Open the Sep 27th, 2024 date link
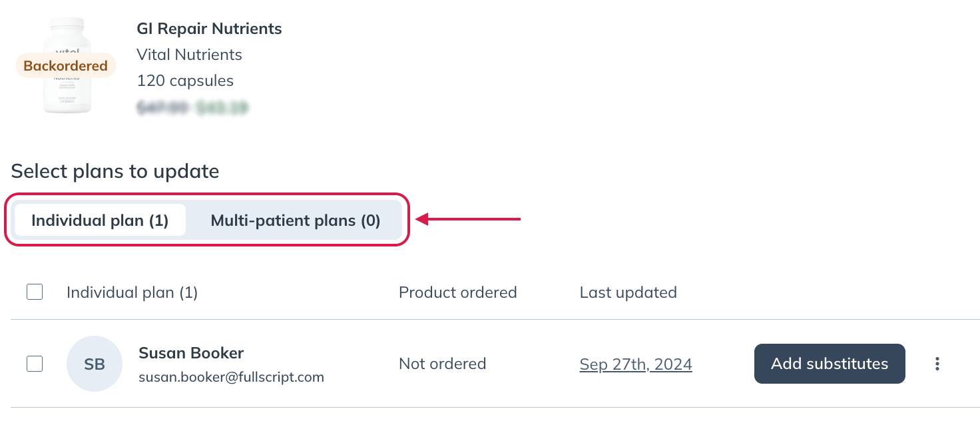 tap(635, 364)
